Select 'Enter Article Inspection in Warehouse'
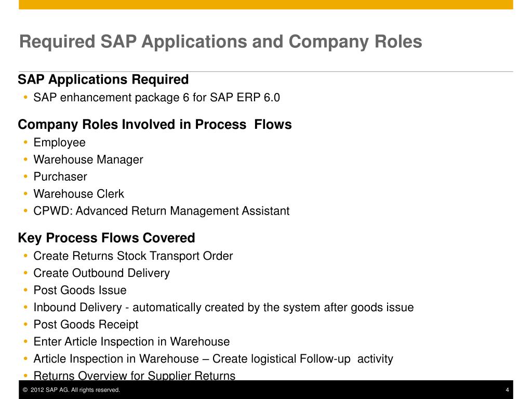 pos(131,342)
